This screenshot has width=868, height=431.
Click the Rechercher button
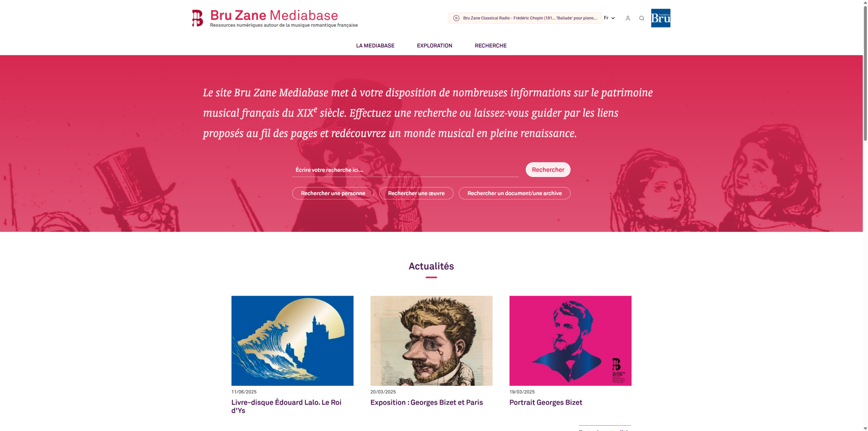tap(548, 170)
